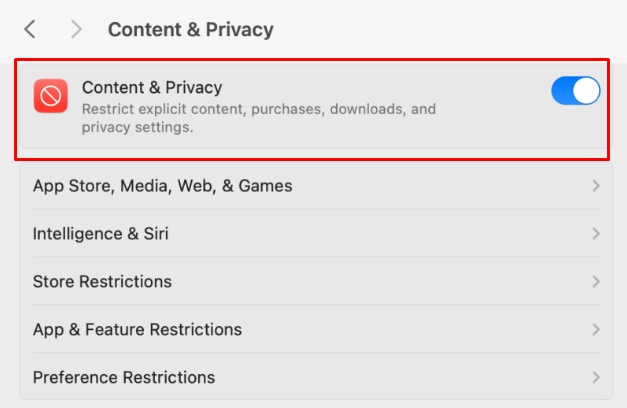Open App Store, Media, Web, & Games label
Image resolution: width=627 pixels, height=408 pixels.
162,186
